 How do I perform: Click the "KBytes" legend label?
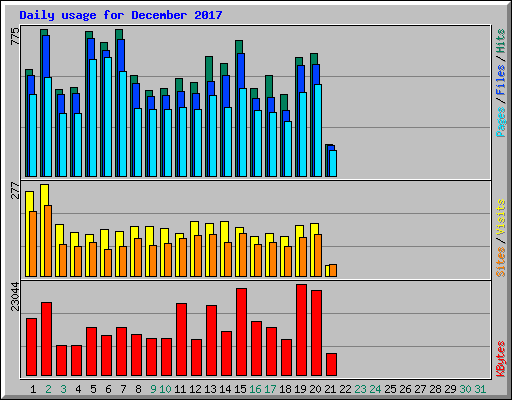(x=501, y=359)
